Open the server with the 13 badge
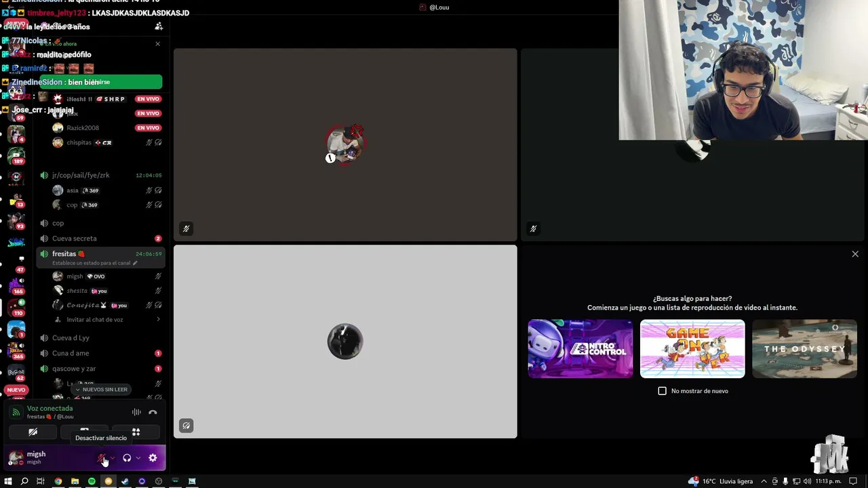The image size is (868, 488). pyautogui.click(x=16, y=199)
